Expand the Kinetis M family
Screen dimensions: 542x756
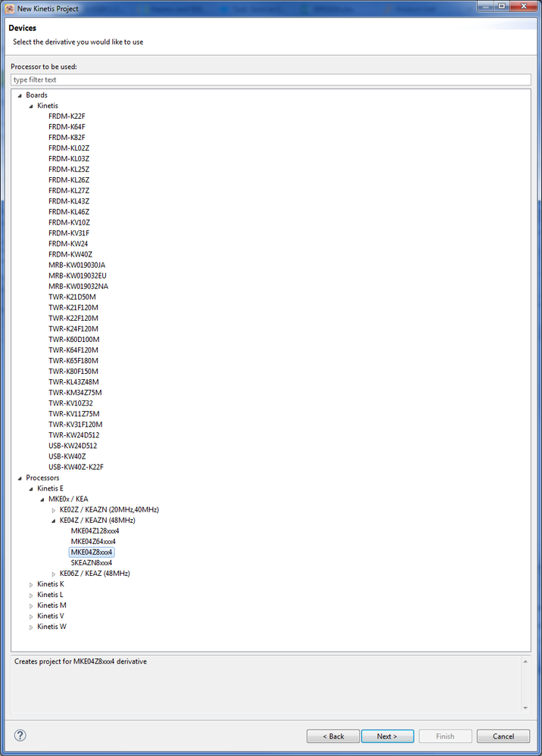point(31,605)
